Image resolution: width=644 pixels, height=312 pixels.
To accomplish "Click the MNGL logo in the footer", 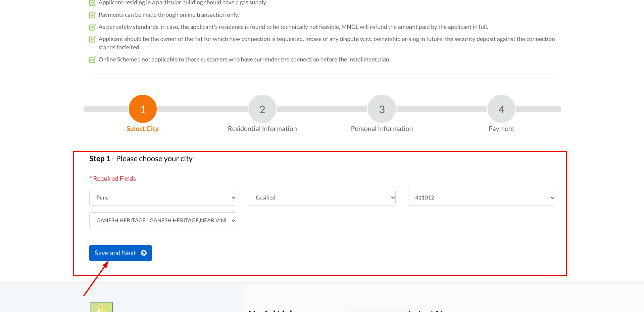I will click(102, 307).
